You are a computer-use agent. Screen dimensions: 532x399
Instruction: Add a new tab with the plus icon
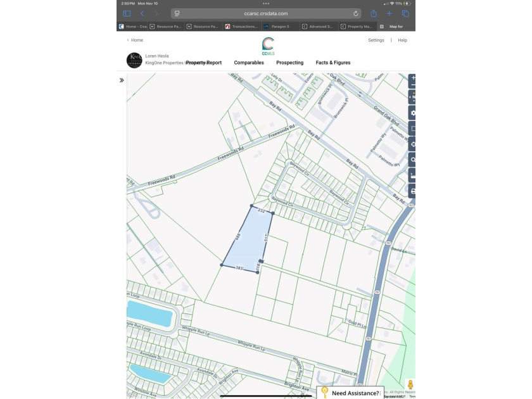pyautogui.click(x=389, y=13)
